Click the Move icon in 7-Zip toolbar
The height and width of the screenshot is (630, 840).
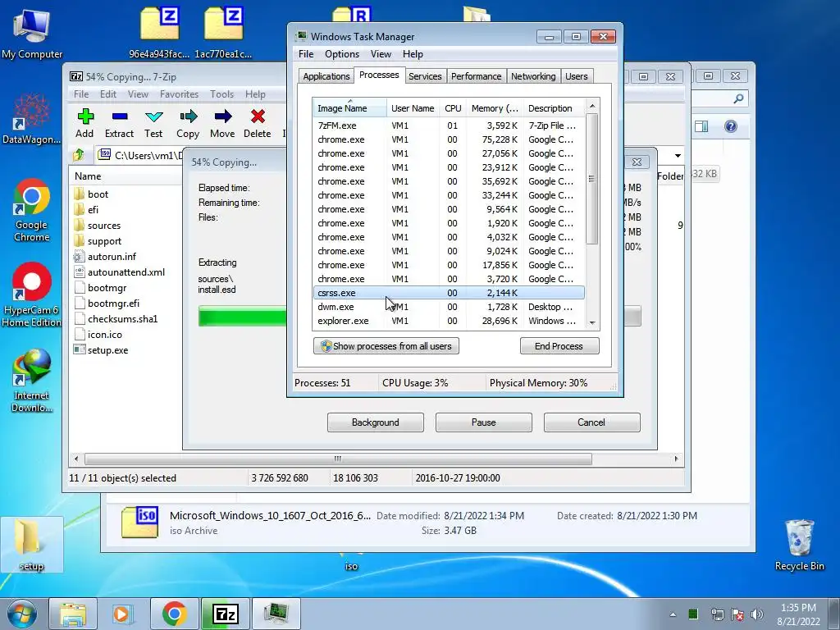coord(222,123)
